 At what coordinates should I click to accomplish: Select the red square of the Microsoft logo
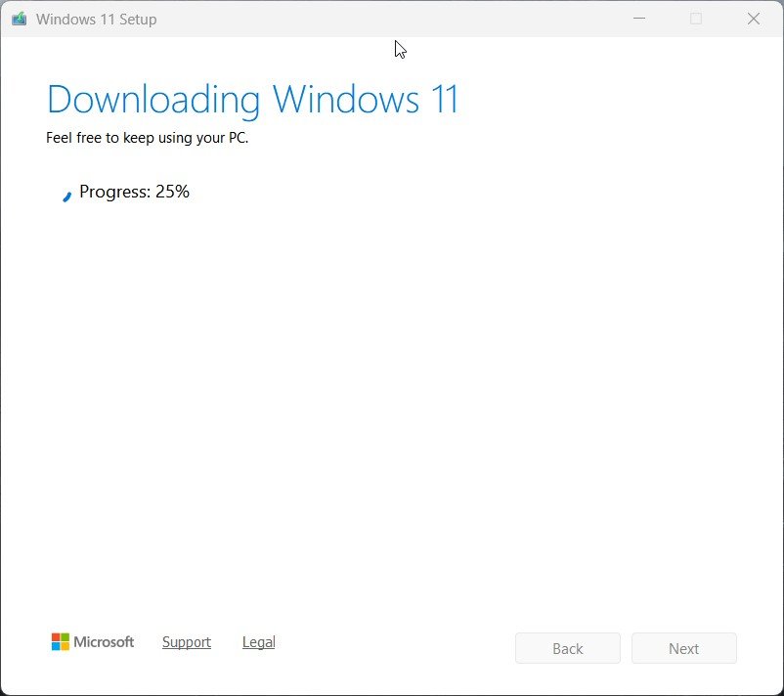pyautogui.click(x=56, y=637)
